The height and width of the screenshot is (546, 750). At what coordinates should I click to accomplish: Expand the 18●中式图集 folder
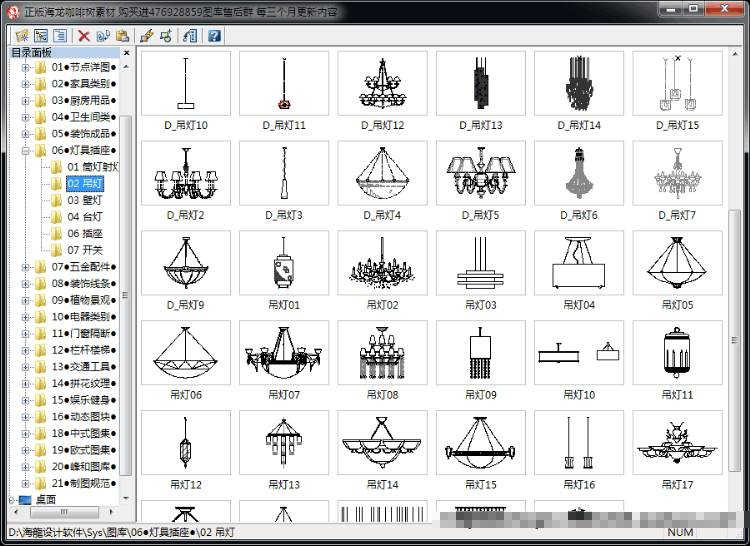pyautogui.click(x=25, y=434)
